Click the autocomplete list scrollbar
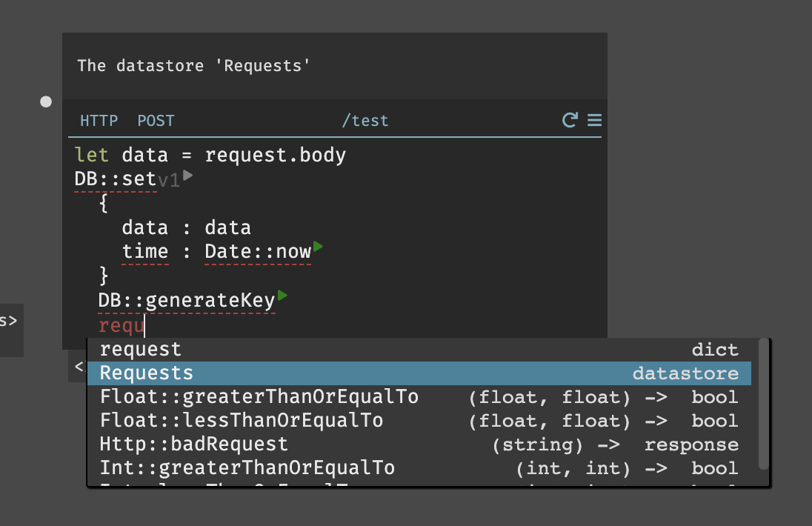The width and height of the screenshot is (812, 526). (763, 404)
